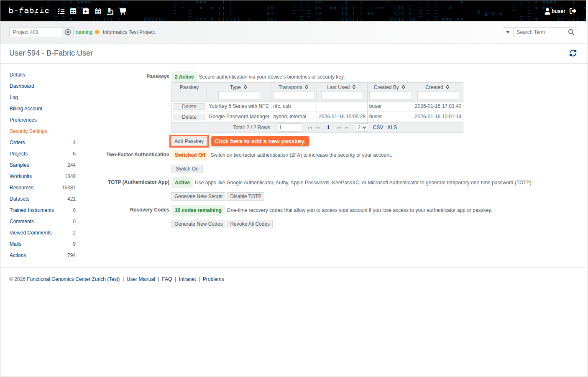Sort passkeys by the Type column

click(x=238, y=87)
